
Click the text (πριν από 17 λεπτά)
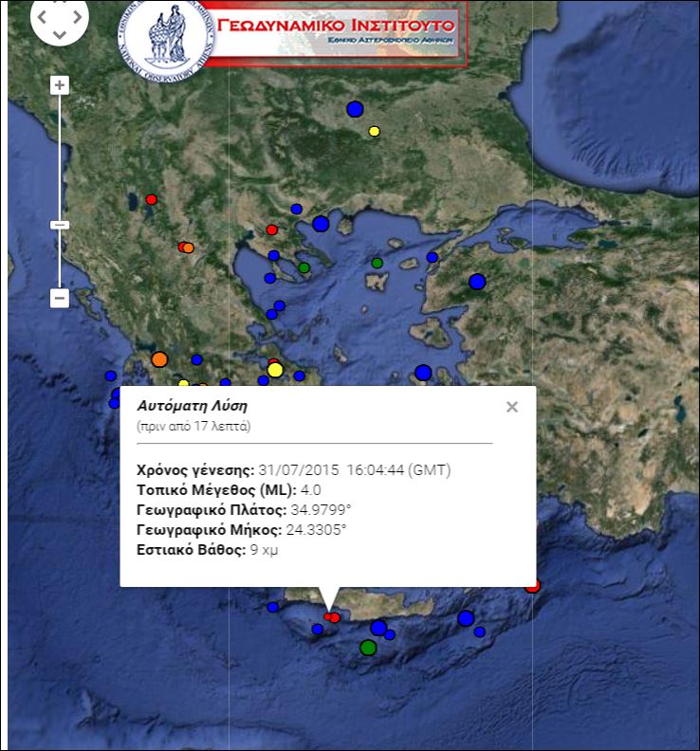[193, 426]
